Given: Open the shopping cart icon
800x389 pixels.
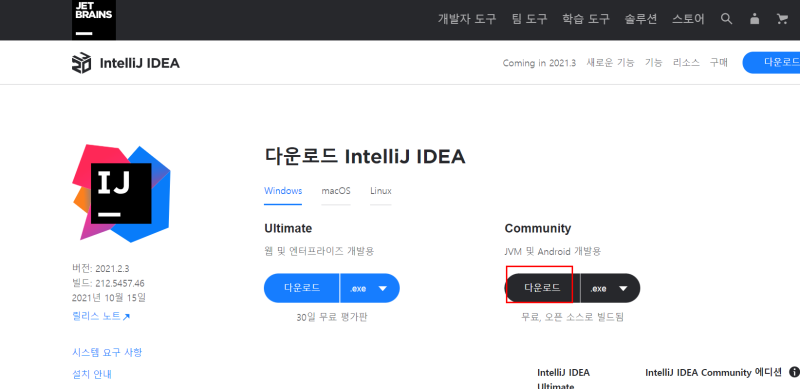Looking at the screenshot, I should (x=782, y=19).
